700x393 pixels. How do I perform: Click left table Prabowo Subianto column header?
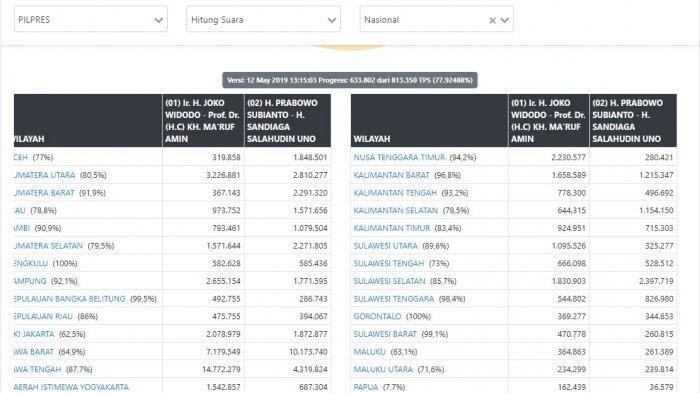coord(288,121)
